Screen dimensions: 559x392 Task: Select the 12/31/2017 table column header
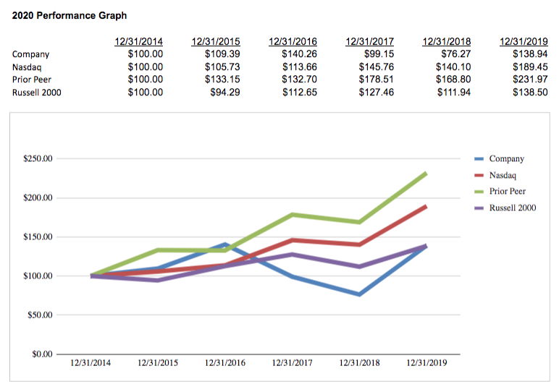click(x=370, y=42)
